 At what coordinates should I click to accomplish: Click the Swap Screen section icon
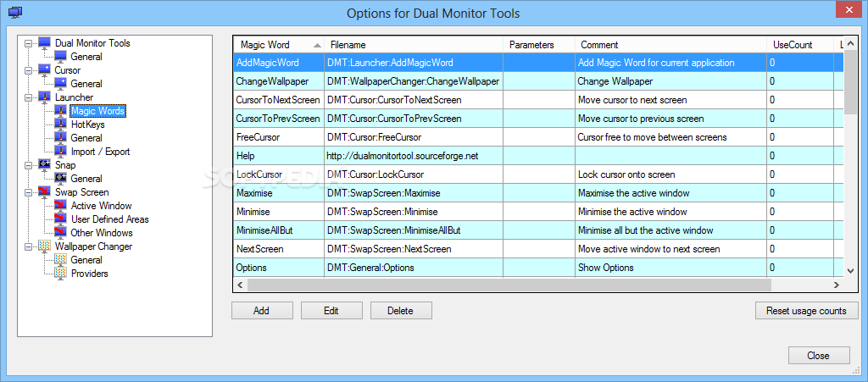point(44,191)
